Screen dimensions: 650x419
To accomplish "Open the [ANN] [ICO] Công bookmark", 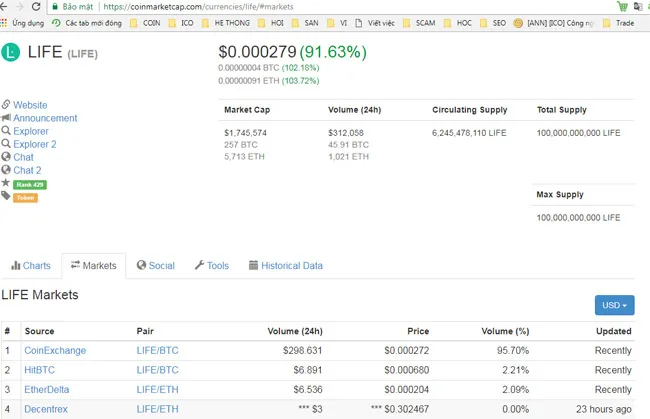I will click(x=553, y=23).
